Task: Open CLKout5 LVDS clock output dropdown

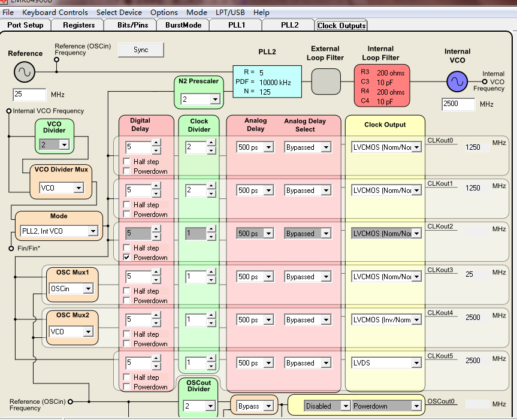Action: click(x=416, y=363)
